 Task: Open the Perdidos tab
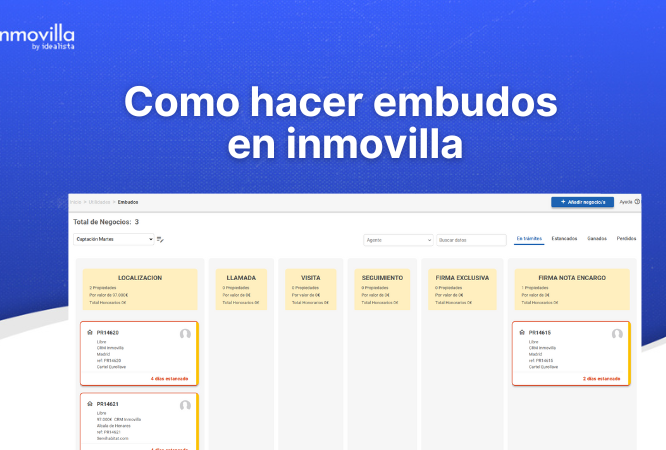(626, 239)
